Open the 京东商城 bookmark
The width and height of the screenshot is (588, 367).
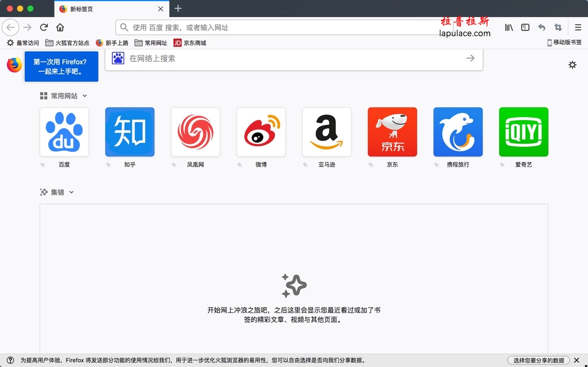[188, 43]
